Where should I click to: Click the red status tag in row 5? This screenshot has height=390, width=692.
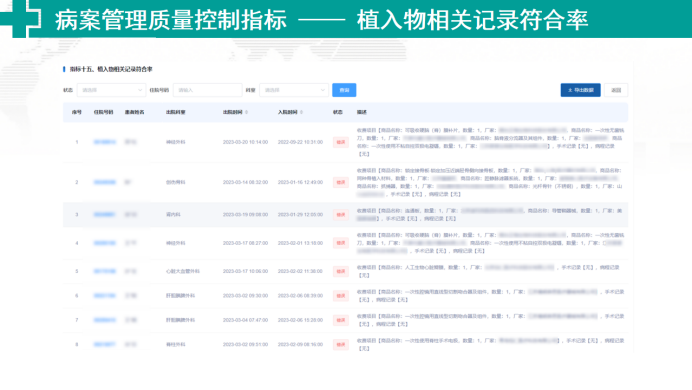click(x=341, y=271)
